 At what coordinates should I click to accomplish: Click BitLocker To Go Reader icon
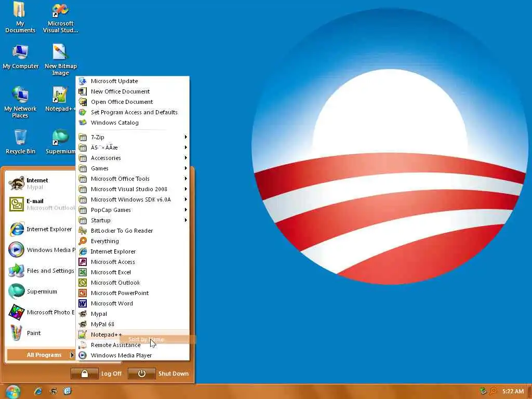coord(83,231)
